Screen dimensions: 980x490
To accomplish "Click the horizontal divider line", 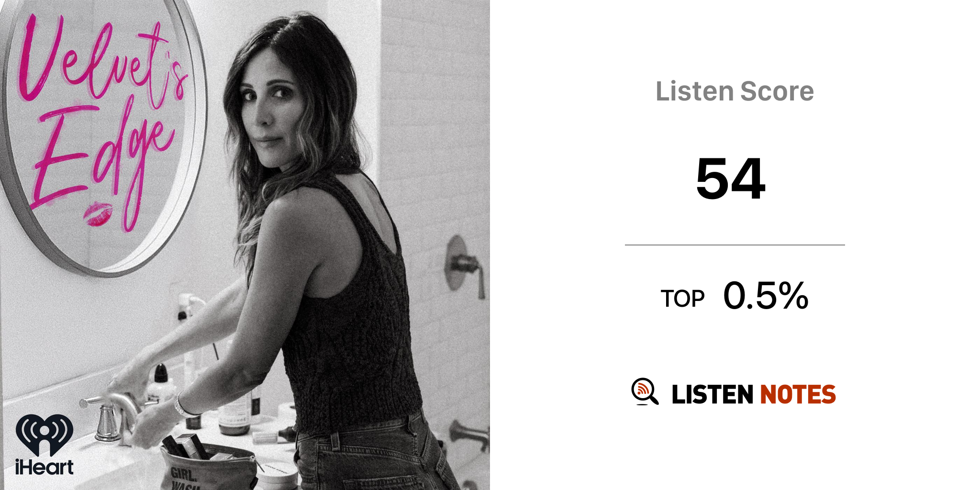I will coord(735,245).
